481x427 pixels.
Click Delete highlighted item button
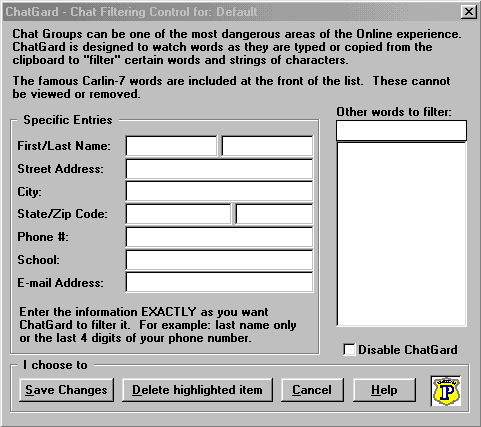click(x=197, y=390)
